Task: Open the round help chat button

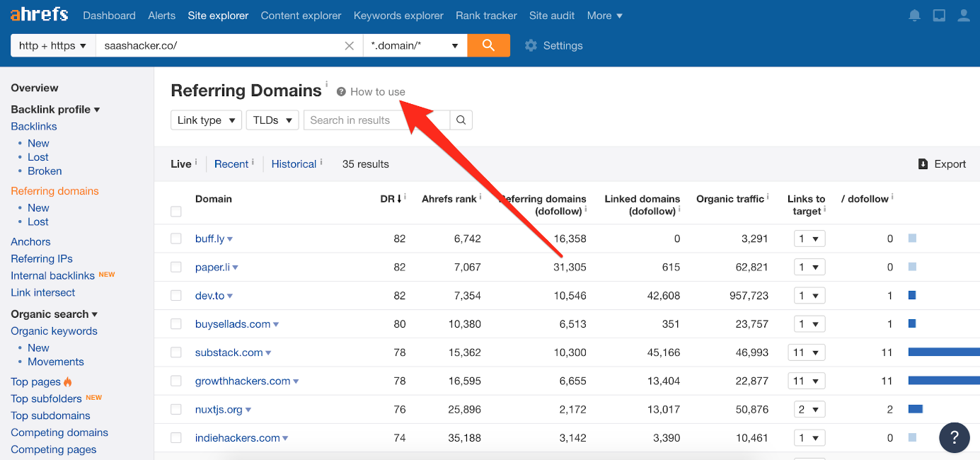Action: [x=954, y=437]
